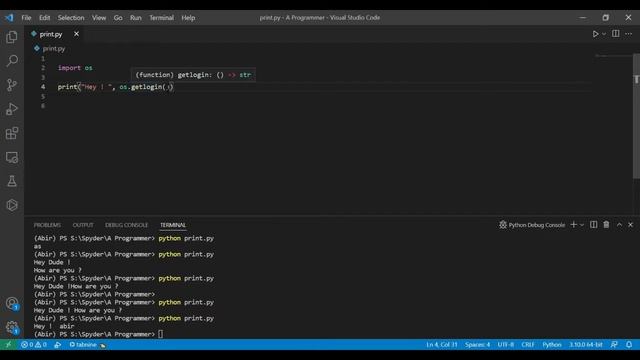Viewport: 640px width, 360px height.
Task: Close the print.py editor tab
Action: (76, 34)
